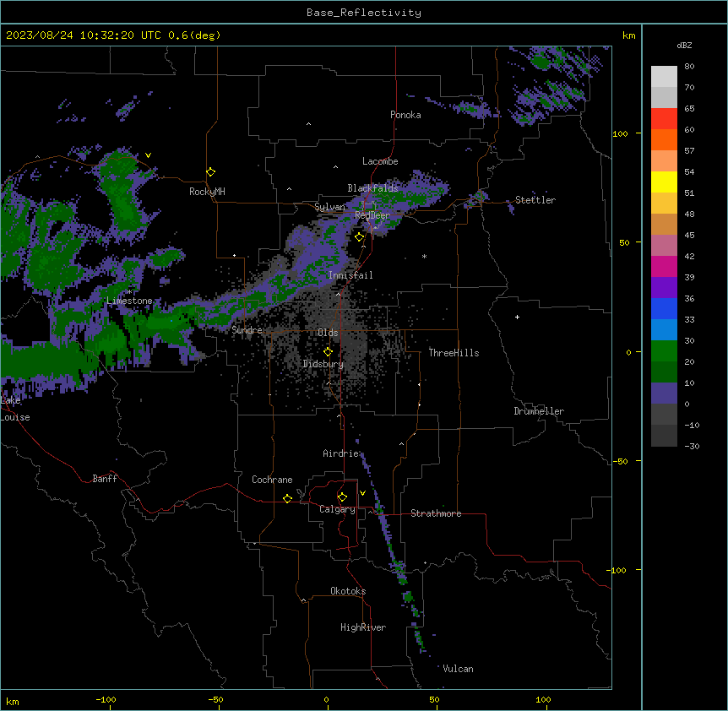Click the km unit label at top right
This screenshot has height=711, width=728.
[x=629, y=35]
